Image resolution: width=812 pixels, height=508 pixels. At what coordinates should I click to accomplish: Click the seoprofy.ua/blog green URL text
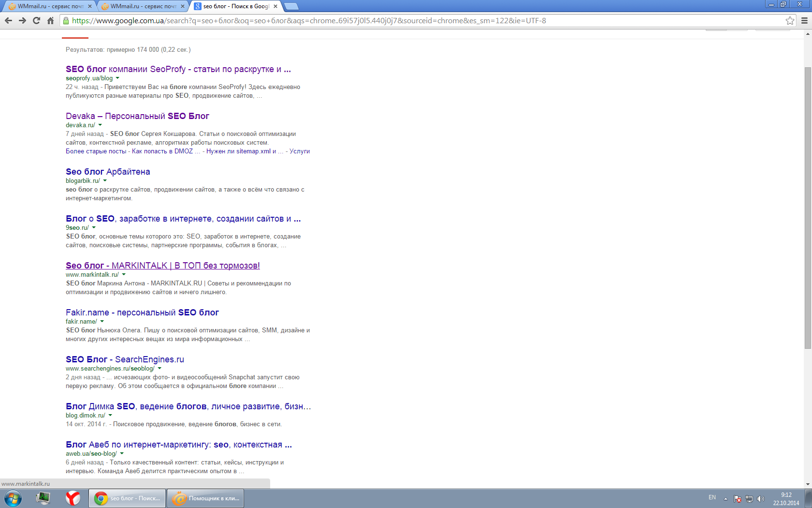[89, 78]
